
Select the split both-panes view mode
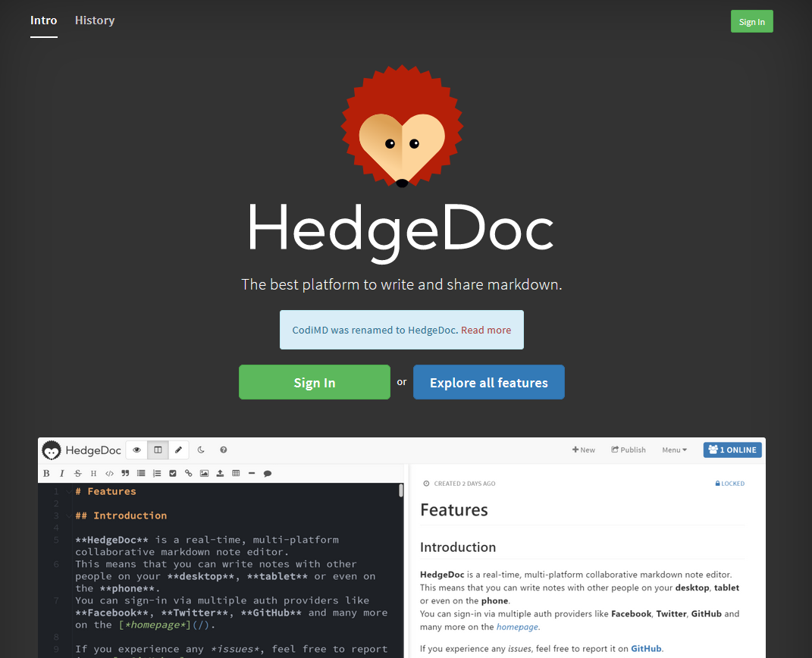point(158,450)
